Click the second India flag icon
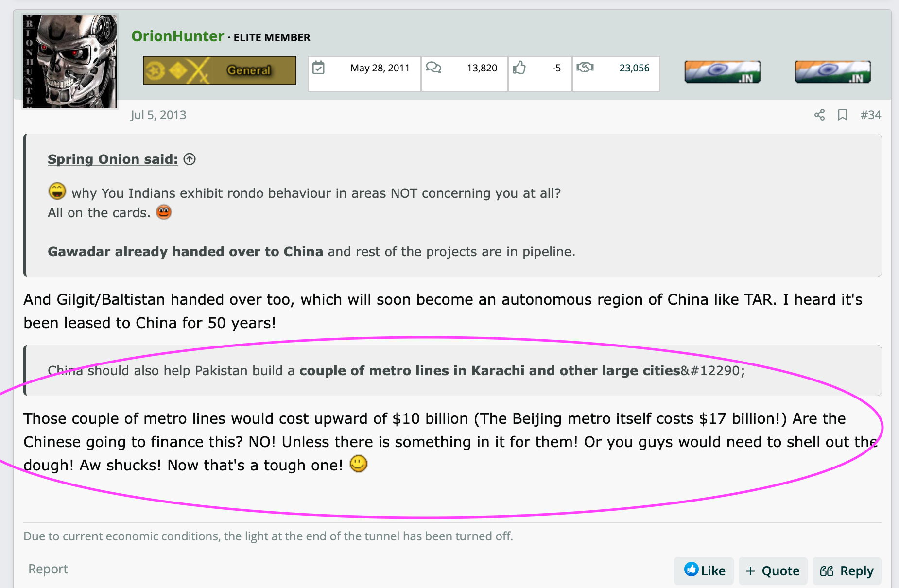Screen dimensions: 899x588 coord(832,72)
